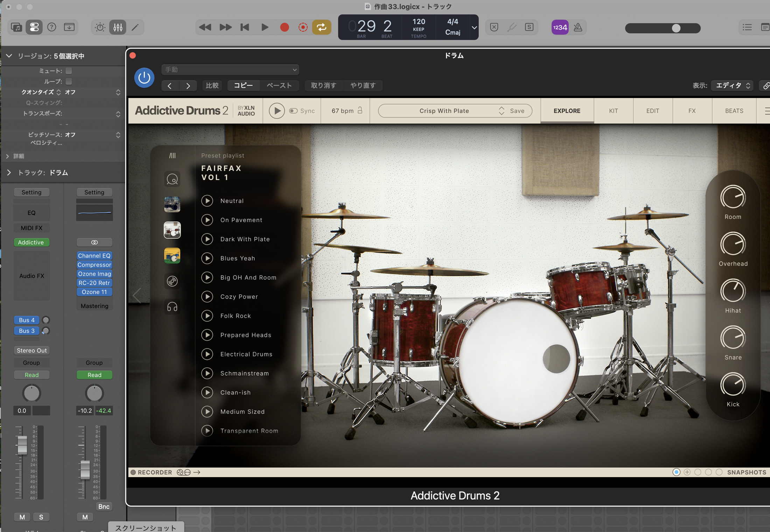770x532 pixels.
Task: Click the Tuner icon in the control bar
Action: click(512, 27)
